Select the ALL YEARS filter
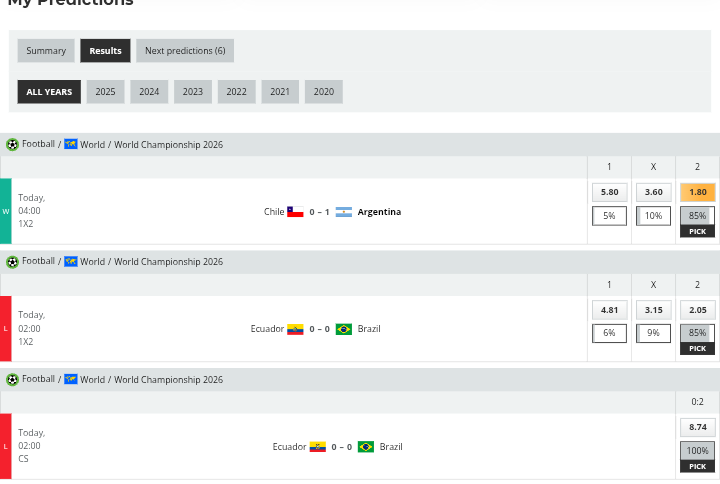The image size is (720, 484). point(49,92)
